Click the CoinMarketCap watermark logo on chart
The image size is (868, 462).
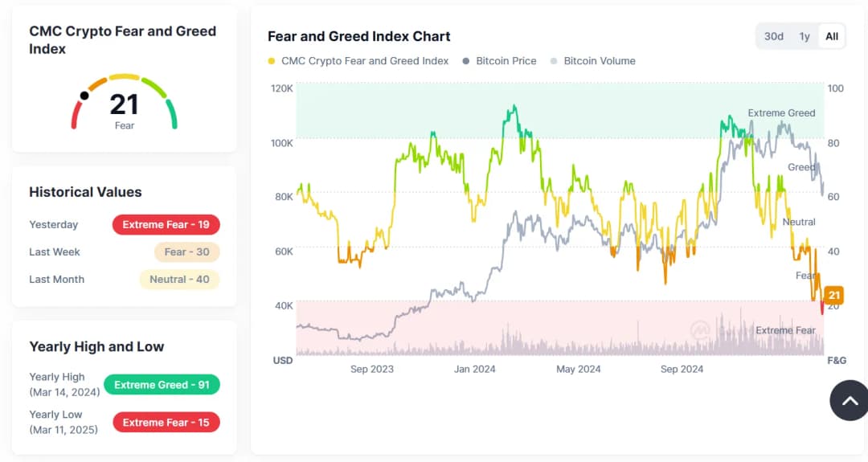(x=700, y=329)
